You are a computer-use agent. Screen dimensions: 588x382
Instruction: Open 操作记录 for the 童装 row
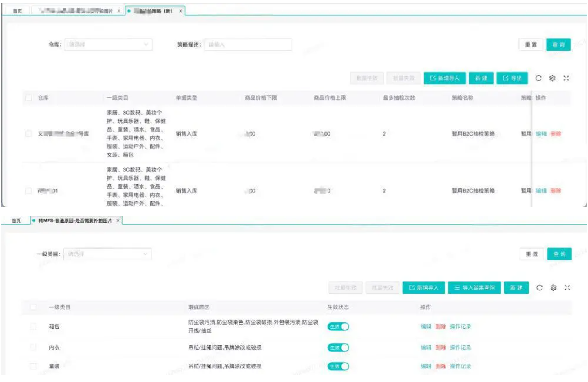pos(460,366)
